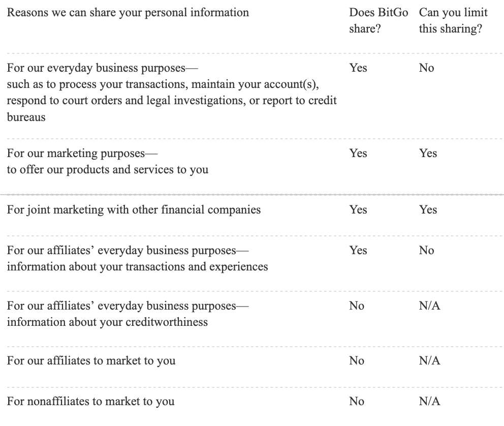Click 'No' limit answer for transactions and experiences
Viewport: 504px width, 426px height.
pyautogui.click(x=427, y=250)
